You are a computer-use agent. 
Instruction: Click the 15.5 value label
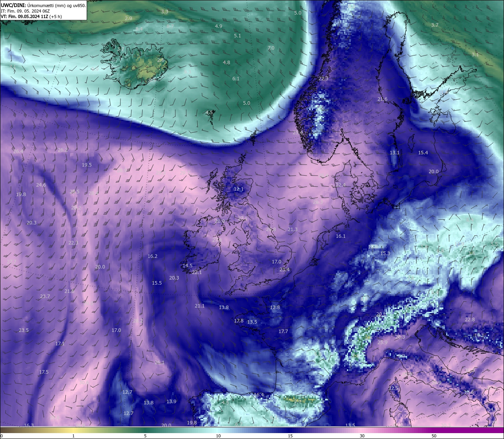click(157, 283)
